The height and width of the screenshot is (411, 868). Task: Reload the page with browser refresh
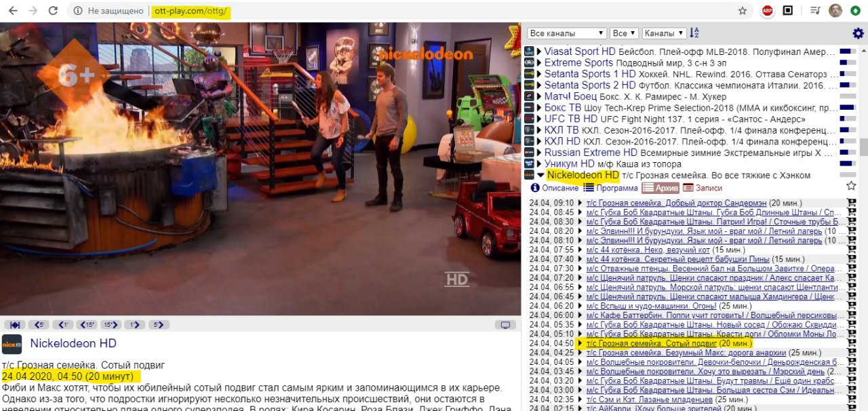tap(53, 11)
